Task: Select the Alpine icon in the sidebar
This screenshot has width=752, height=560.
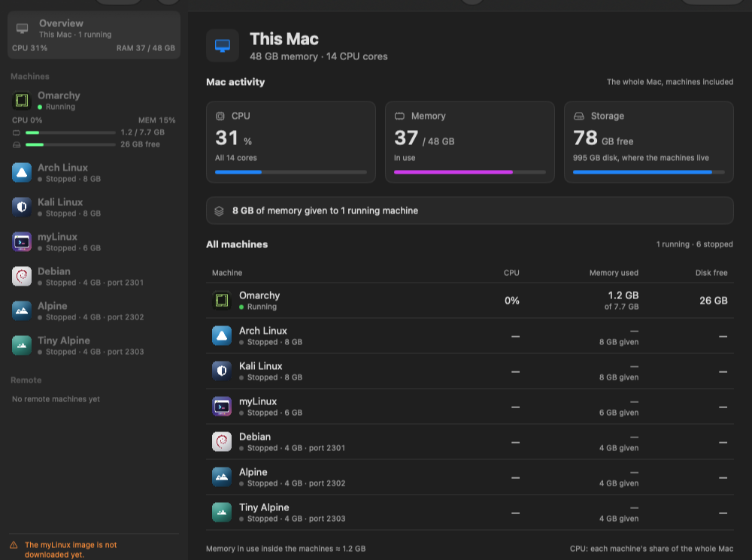Action: (x=22, y=310)
